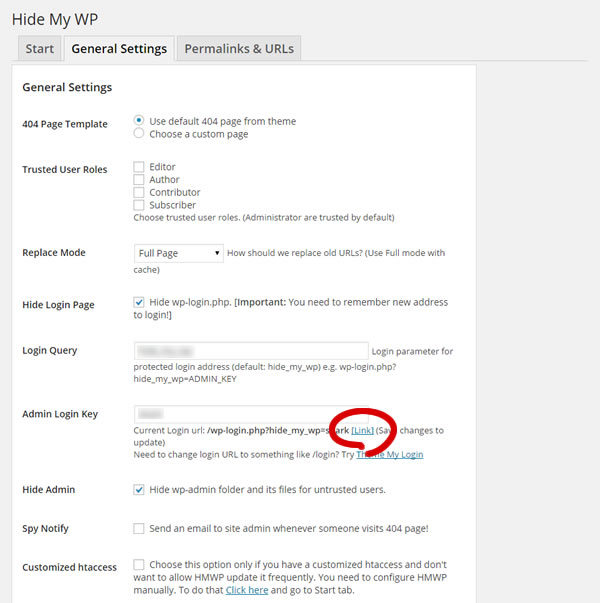This screenshot has height=603, width=600.
Task: Click the Hide Admin label
Action: pyautogui.click(x=48, y=490)
